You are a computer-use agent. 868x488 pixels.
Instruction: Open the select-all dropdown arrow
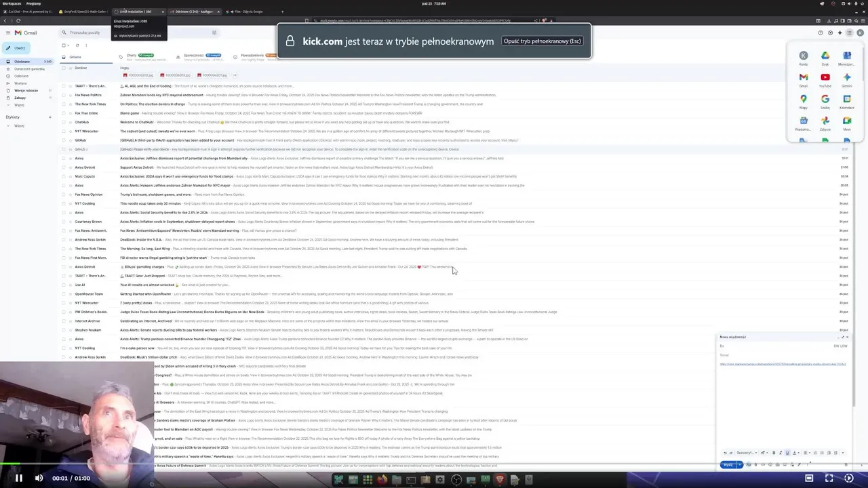pos(68,45)
